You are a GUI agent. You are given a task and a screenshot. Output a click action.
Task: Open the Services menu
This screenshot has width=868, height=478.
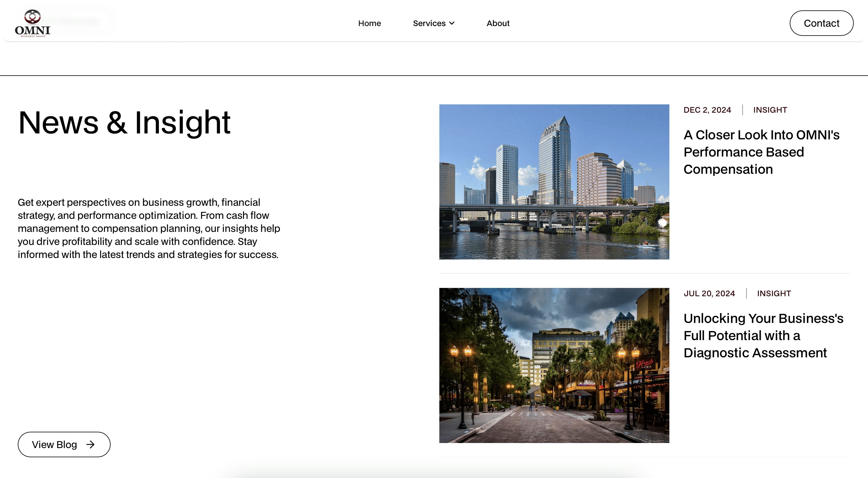[x=429, y=23]
